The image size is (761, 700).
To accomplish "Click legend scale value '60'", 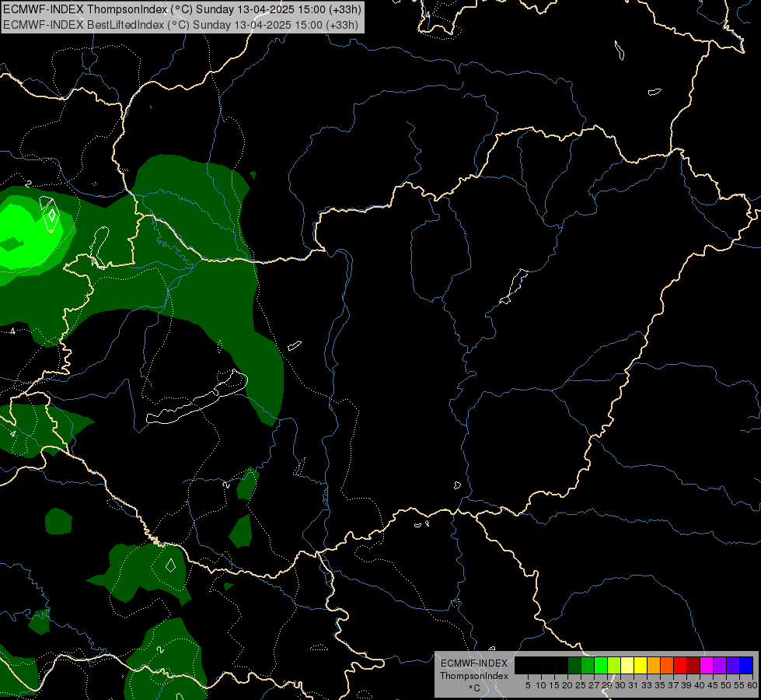I will click(x=752, y=685).
